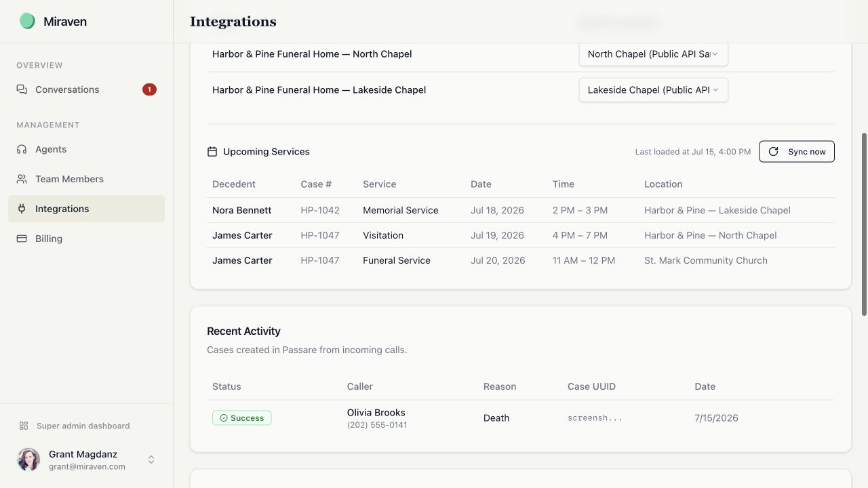
Task: Expand the Grant Magdanz account switcher
Action: point(151,460)
